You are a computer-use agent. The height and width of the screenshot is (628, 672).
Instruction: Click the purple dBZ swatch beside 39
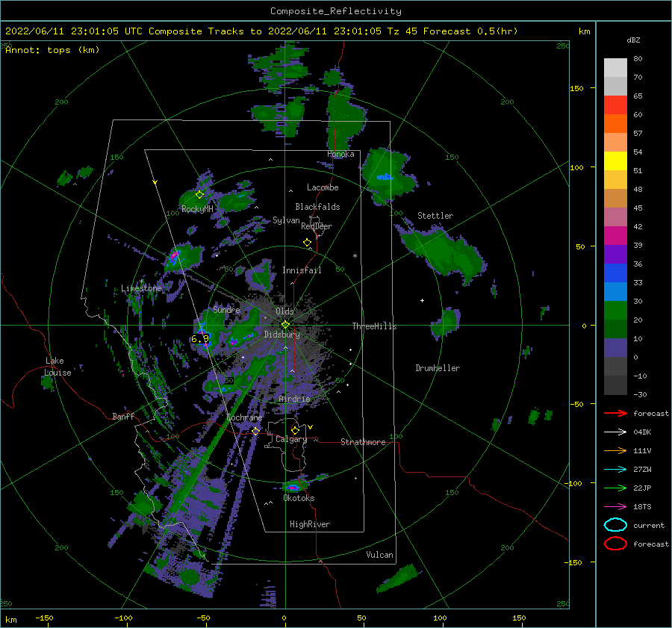(615, 255)
